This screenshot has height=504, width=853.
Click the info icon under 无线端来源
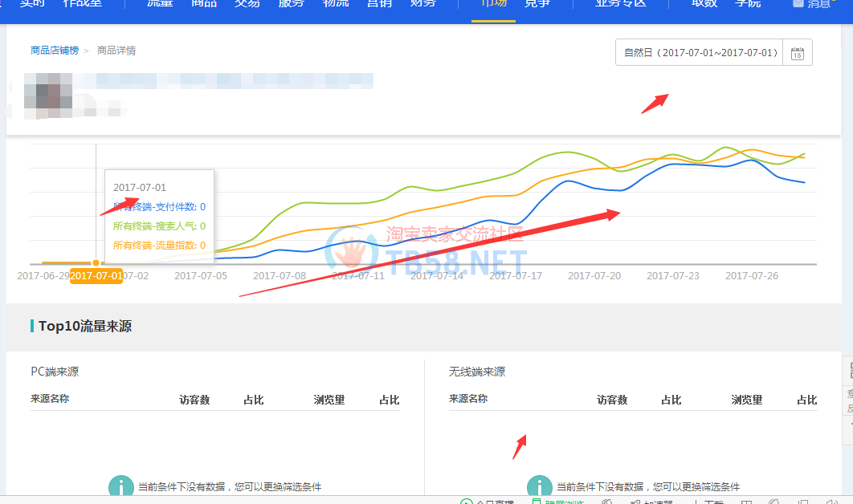[x=540, y=486]
